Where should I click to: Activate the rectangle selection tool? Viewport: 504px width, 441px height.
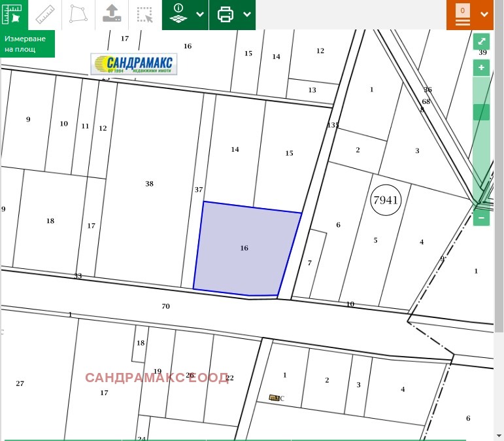[x=144, y=14]
